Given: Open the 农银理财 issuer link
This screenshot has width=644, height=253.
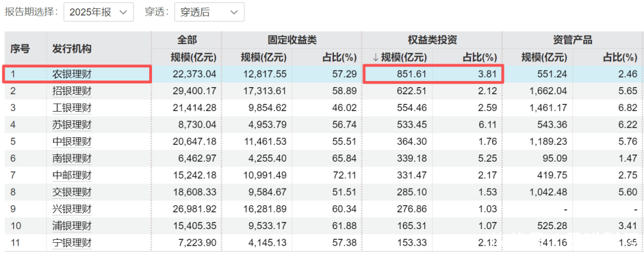Looking at the screenshot, I should (x=72, y=75).
